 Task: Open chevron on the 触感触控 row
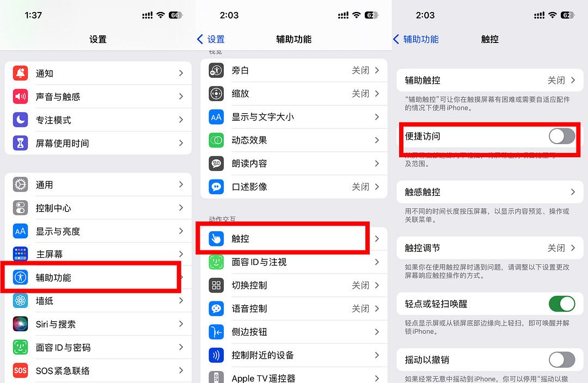point(573,192)
